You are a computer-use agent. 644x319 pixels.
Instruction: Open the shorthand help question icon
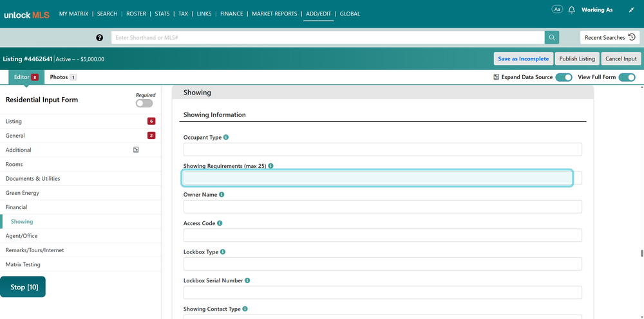click(99, 38)
